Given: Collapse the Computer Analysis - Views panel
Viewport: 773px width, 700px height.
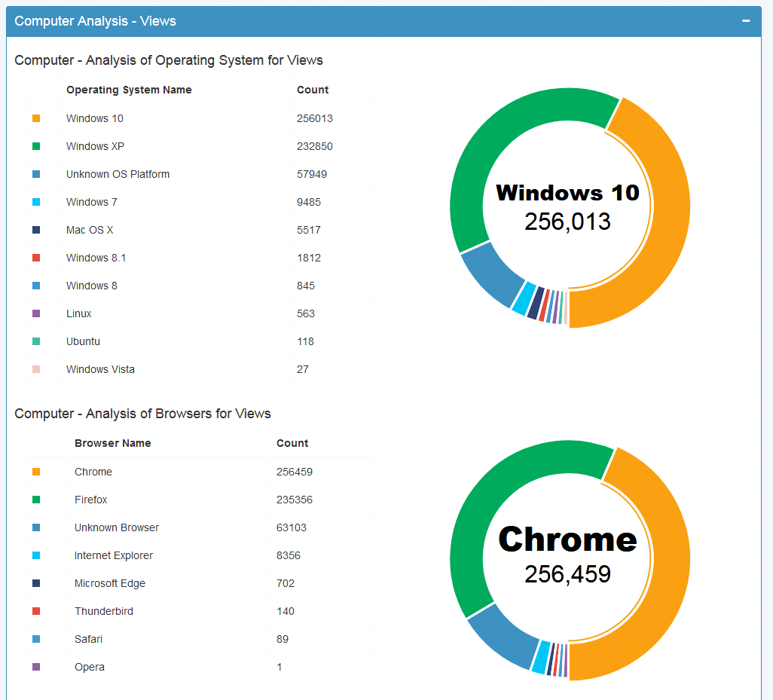Looking at the screenshot, I should click(746, 21).
